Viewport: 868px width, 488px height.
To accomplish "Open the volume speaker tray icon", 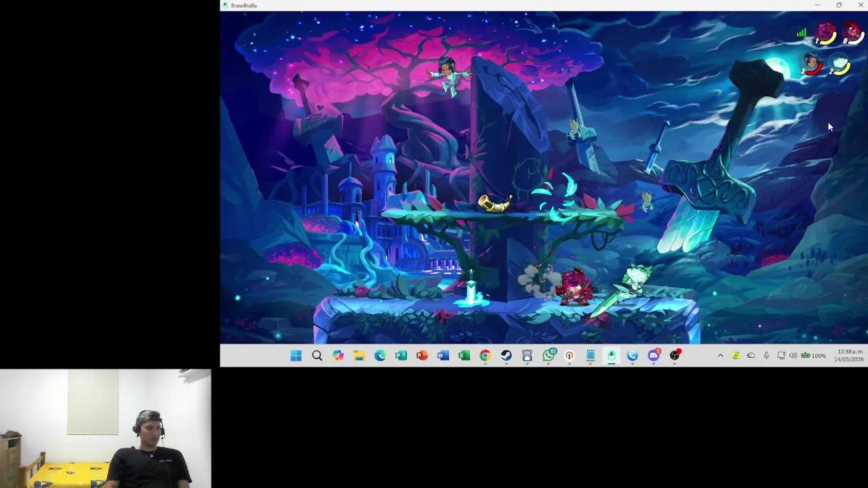I will tap(793, 356).
